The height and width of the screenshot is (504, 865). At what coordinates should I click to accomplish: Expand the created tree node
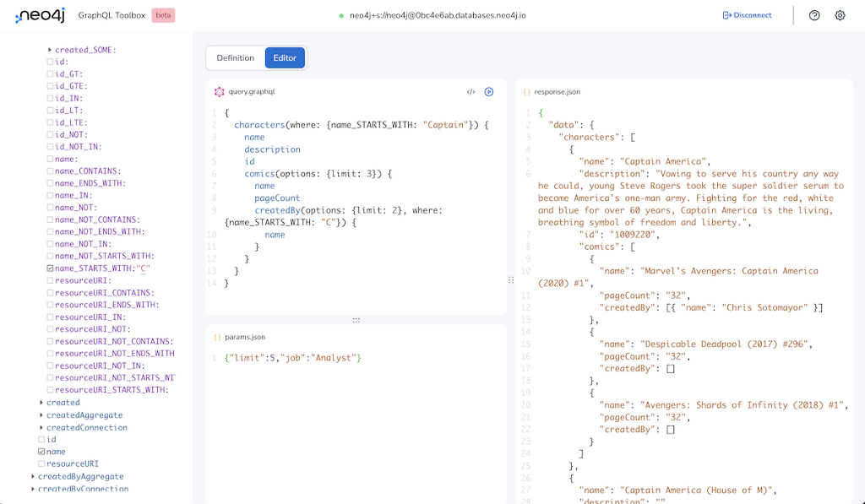click(x=41, y=403)
